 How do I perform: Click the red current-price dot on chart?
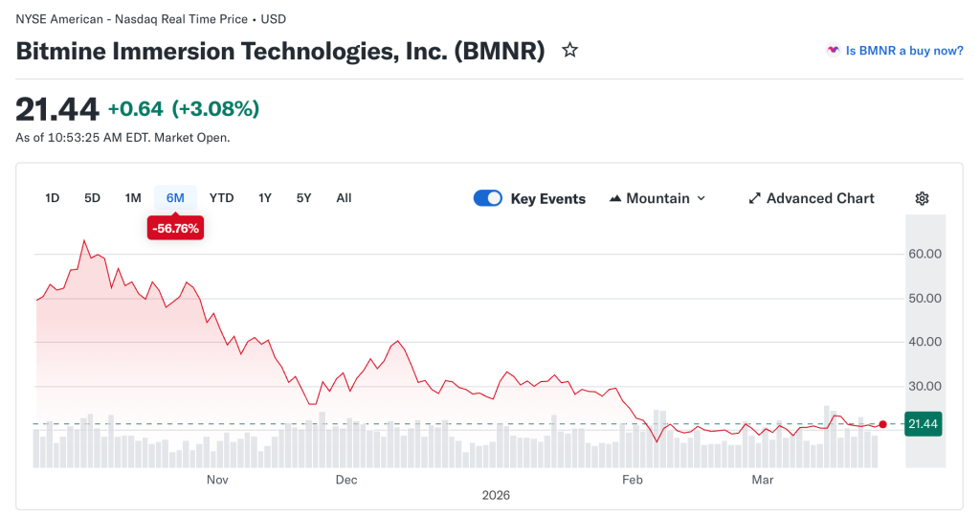(x=882, y=423)
